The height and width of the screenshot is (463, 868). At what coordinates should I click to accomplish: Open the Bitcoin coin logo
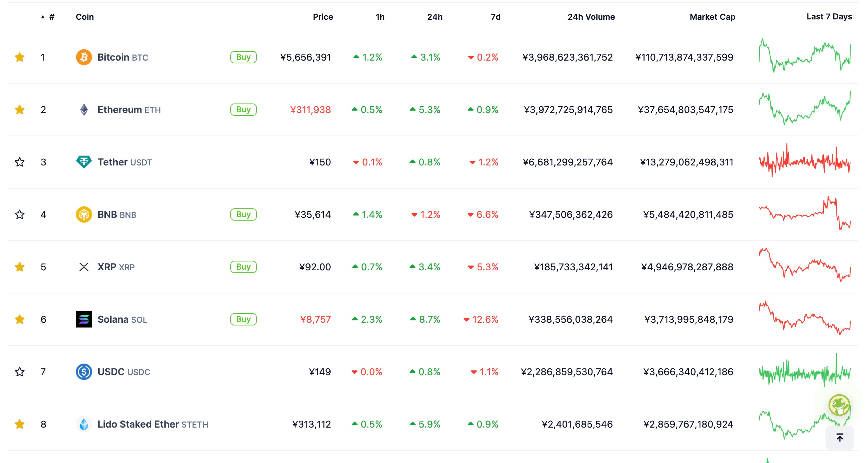tap(84, 57)
